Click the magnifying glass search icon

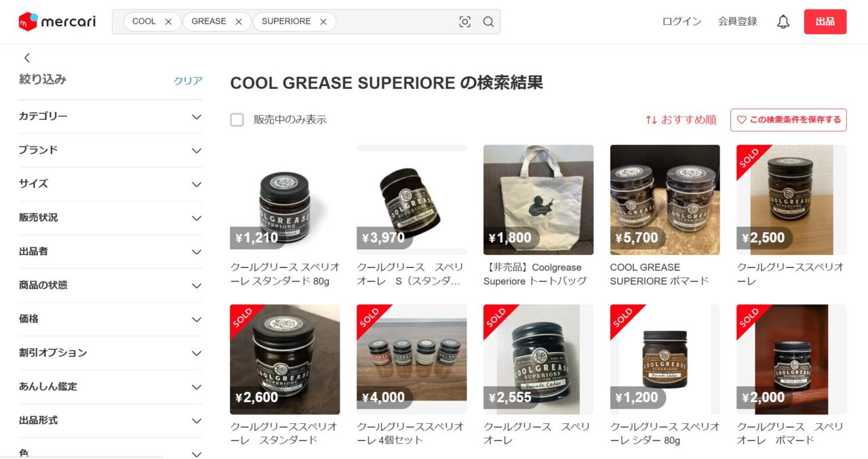[x=488, y=22]
